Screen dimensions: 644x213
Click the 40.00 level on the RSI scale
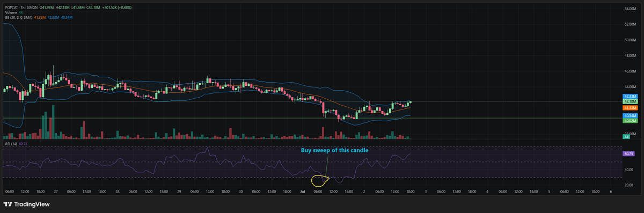coord(628,170)
